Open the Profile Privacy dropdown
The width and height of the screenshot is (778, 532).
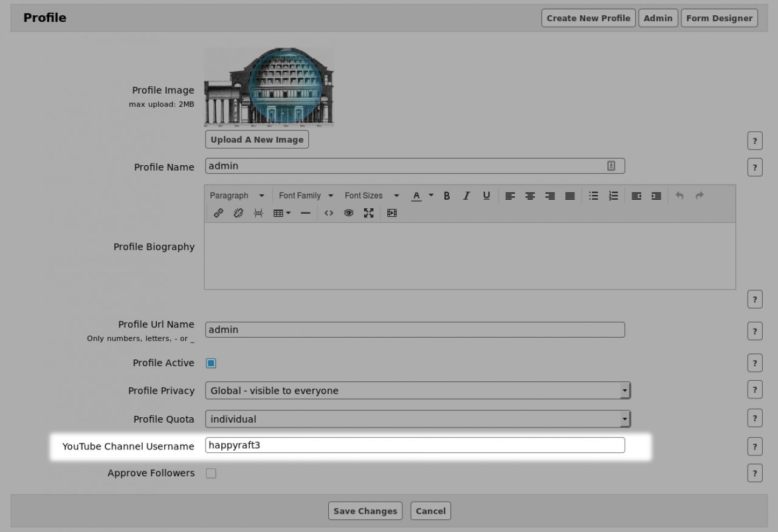(417, 390)
